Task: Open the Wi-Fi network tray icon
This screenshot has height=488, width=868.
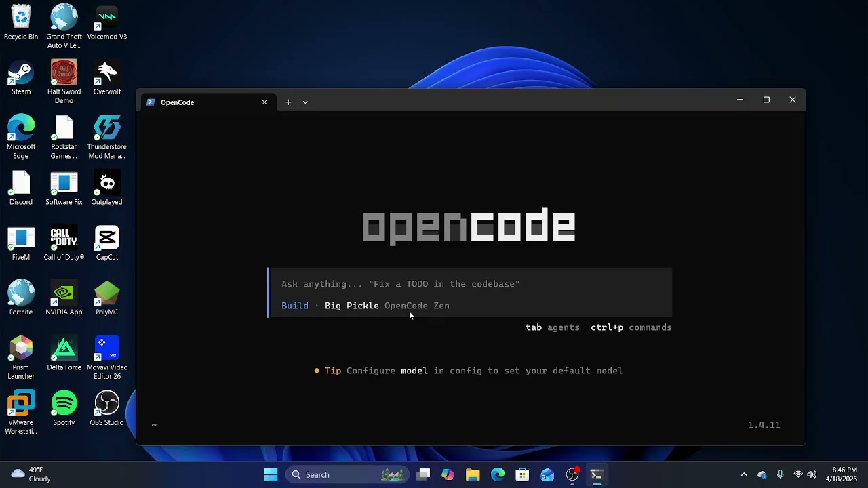Action: click(x=798, y=474)
